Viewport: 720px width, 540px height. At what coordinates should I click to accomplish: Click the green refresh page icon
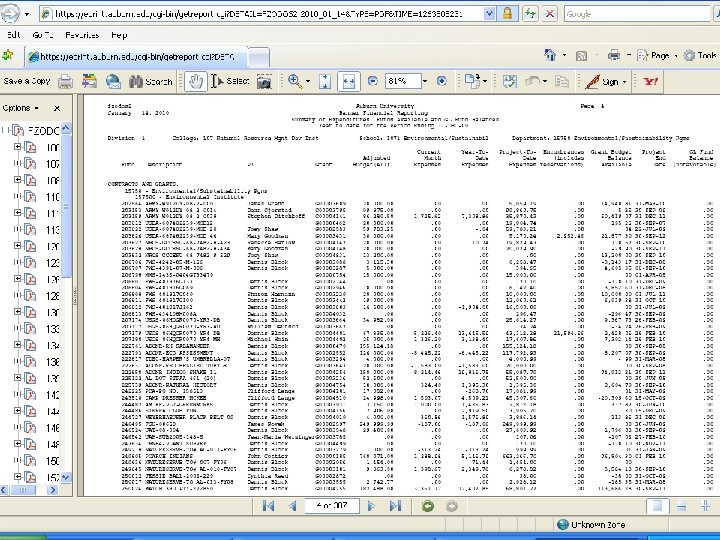[x=530, y=14]
